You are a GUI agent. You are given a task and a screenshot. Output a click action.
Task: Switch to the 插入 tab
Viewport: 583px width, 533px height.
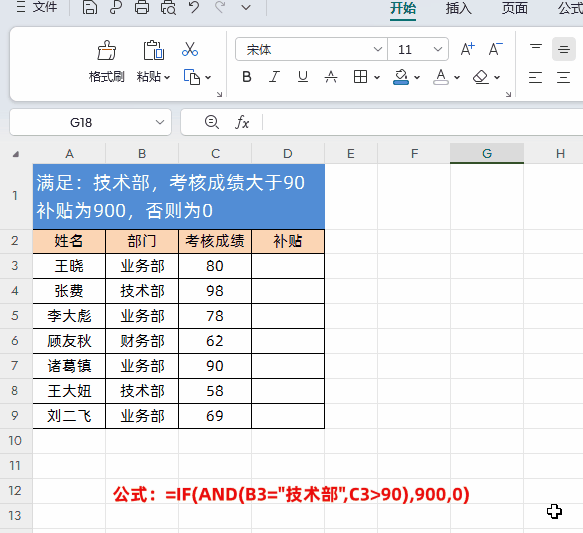point(458,8)
